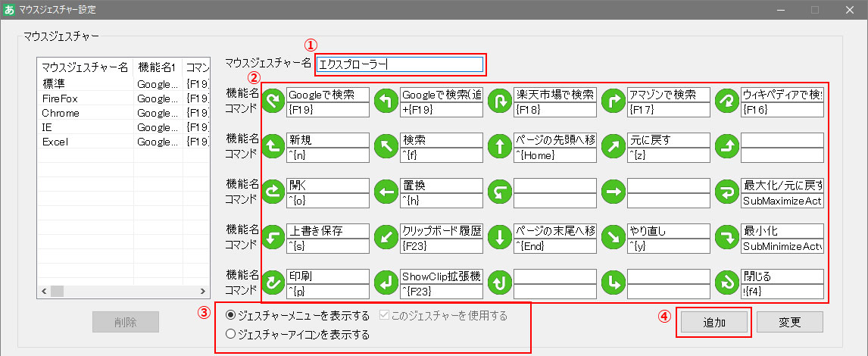
Task: Click the gesture icon for ウィキペディアで検索
Action: click(x=727, y=101)
